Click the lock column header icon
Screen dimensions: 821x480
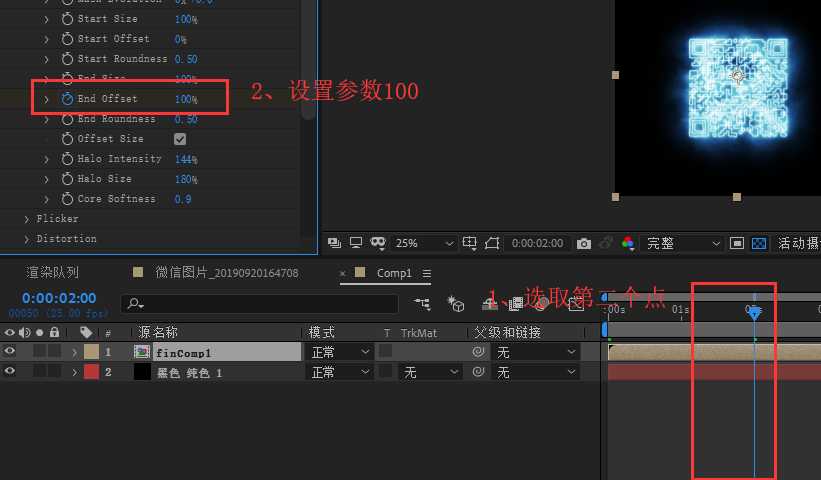coord(54,332)
